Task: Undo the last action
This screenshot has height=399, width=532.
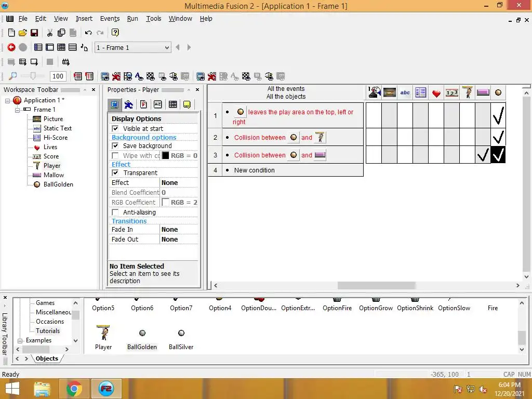Action: [x=88, y=33]
